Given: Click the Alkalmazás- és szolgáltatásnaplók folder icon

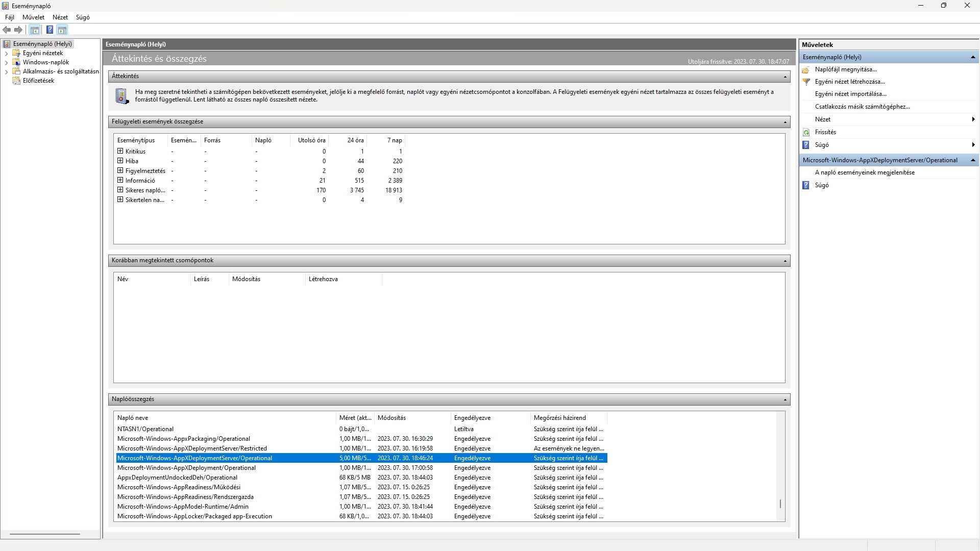Looking at the screenshot, I should [16, 71].
